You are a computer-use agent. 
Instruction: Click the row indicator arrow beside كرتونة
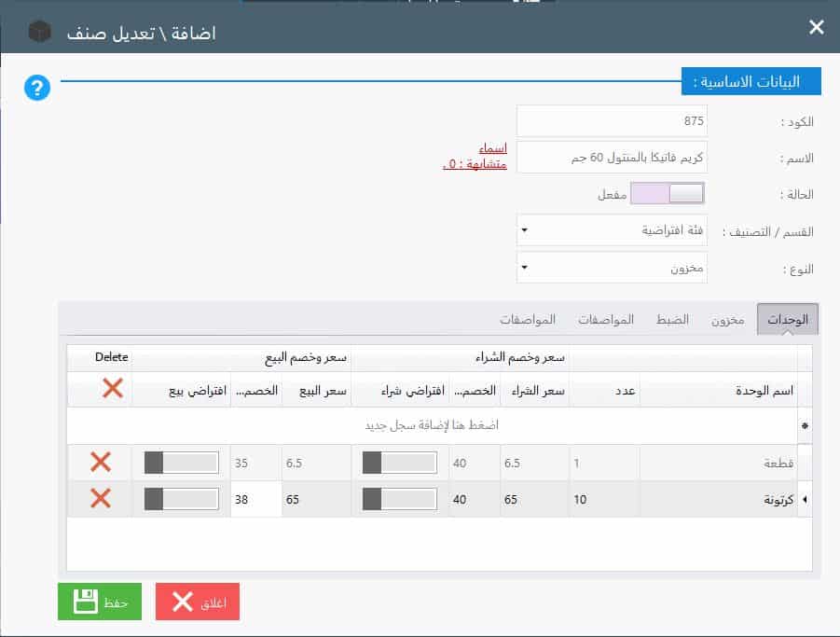805,499
